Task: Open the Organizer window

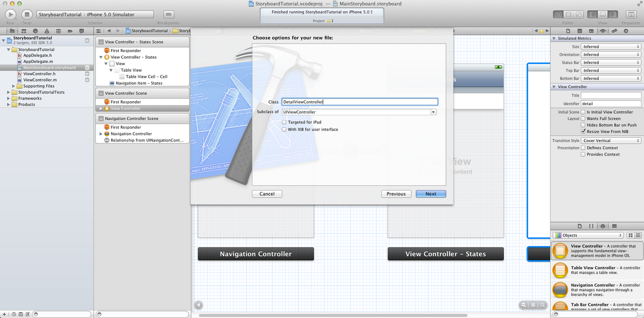Action: tap(631, 15)
